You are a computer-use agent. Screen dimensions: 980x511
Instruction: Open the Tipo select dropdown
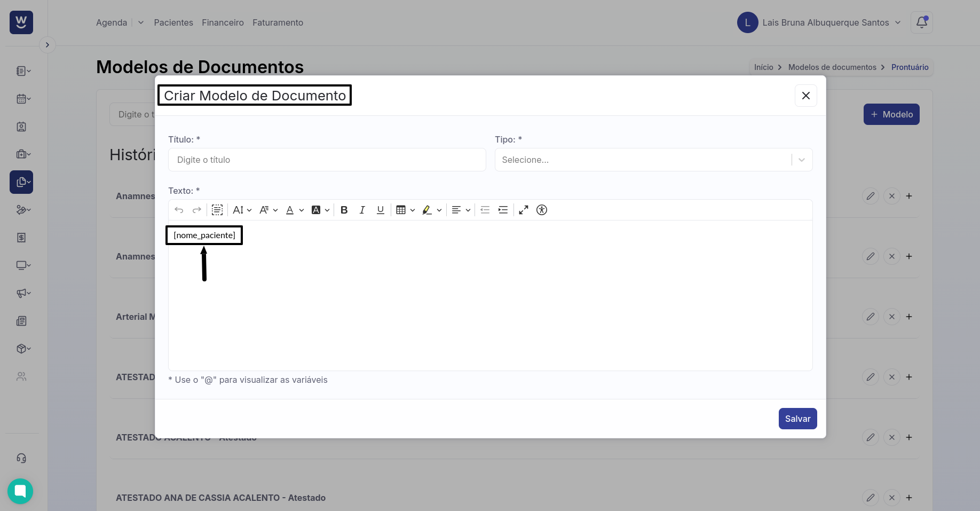coord(654,160)
